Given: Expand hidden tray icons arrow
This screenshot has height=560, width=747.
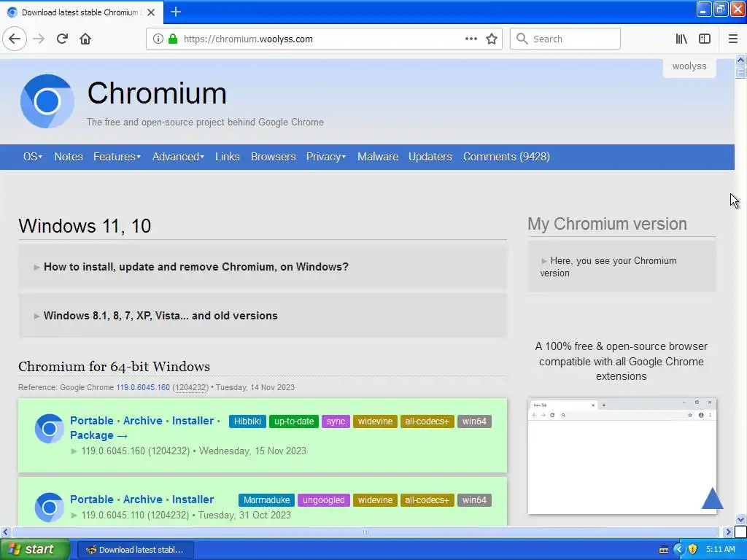Looking at the screenshot, I should coord(679,549).
